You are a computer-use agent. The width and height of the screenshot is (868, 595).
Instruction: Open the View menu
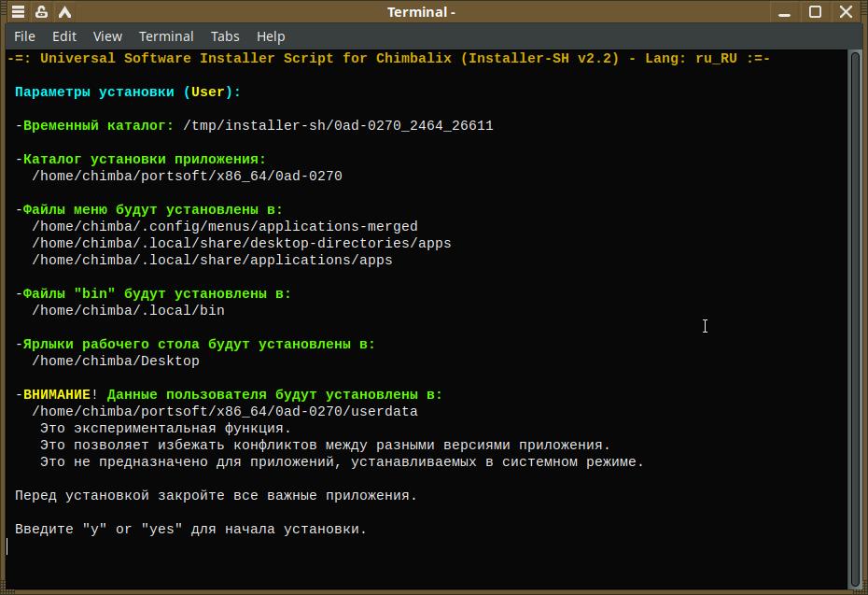[107, 36]
